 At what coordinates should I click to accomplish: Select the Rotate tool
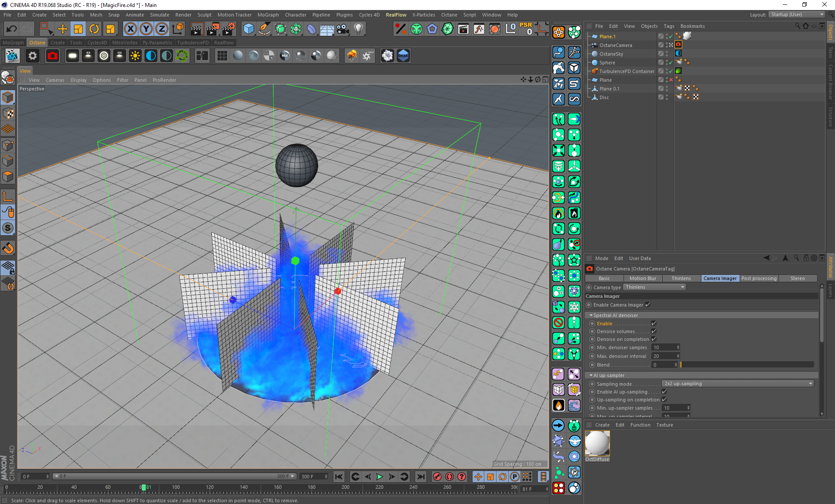94,29
